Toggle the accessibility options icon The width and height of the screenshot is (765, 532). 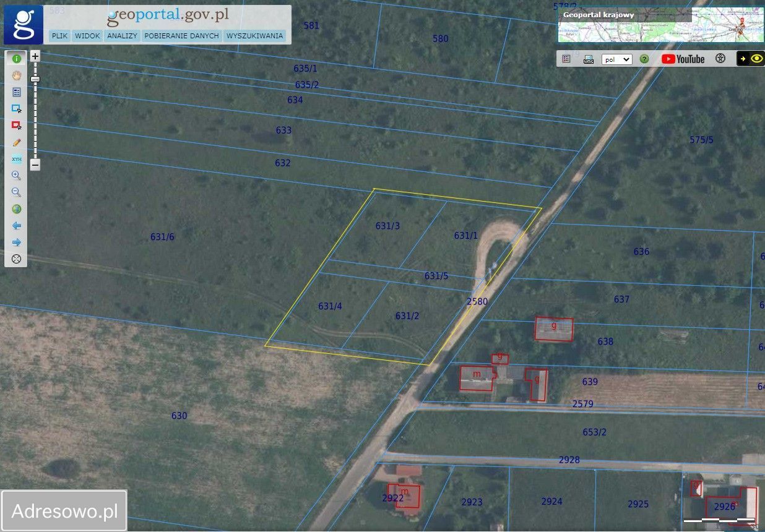[x=720, y=59]
